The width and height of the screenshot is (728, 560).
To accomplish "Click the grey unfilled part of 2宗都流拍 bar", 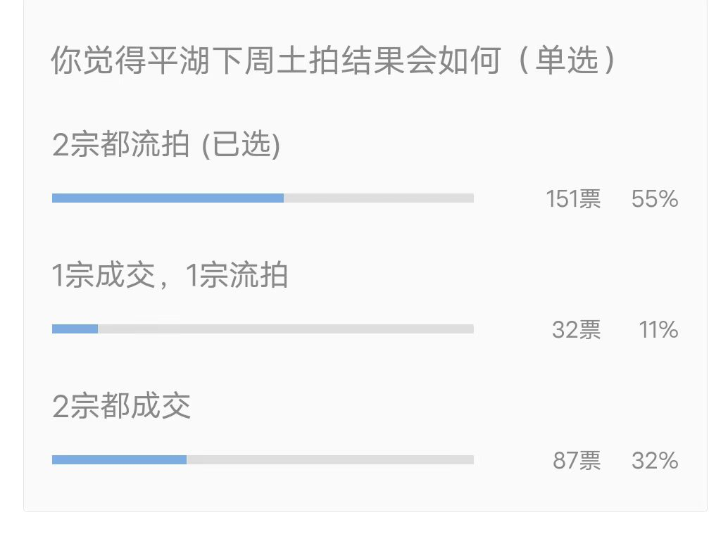I will tap(379, 198).
